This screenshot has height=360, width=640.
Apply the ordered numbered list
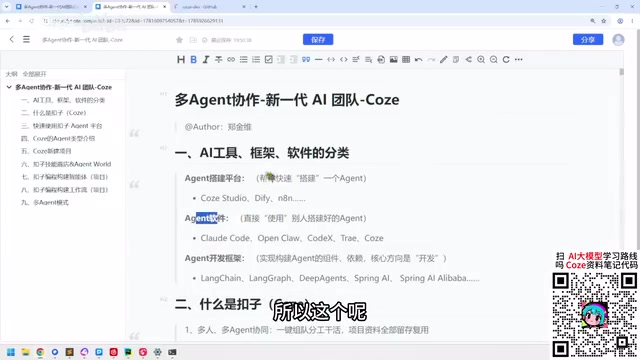[x=256, y=60]
